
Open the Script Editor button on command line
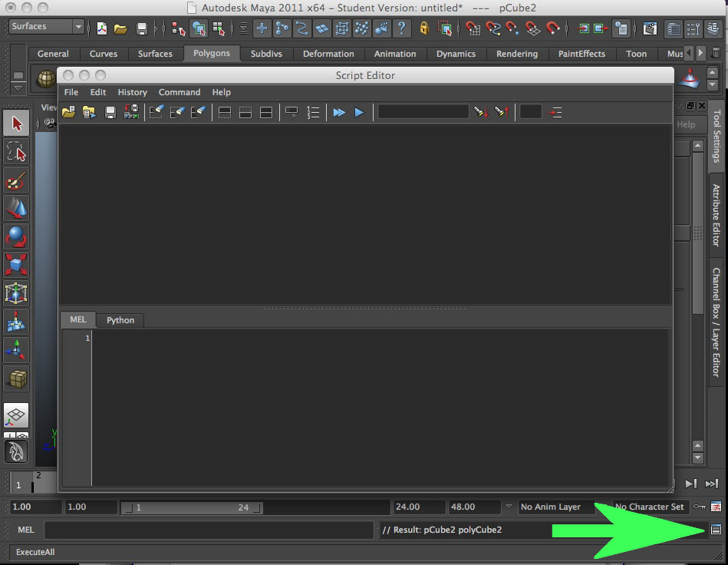pos(716,530)
